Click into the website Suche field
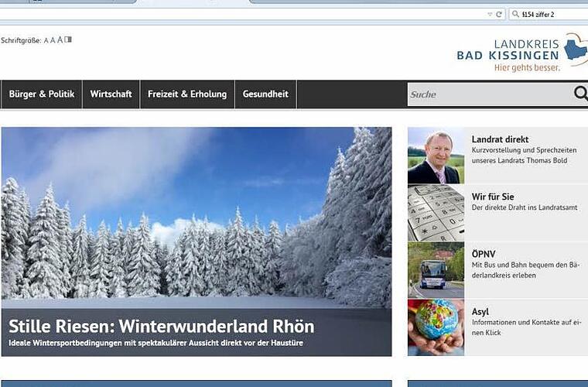The height and width of the screenshot is (387, 588). click(x=490, y=94)
